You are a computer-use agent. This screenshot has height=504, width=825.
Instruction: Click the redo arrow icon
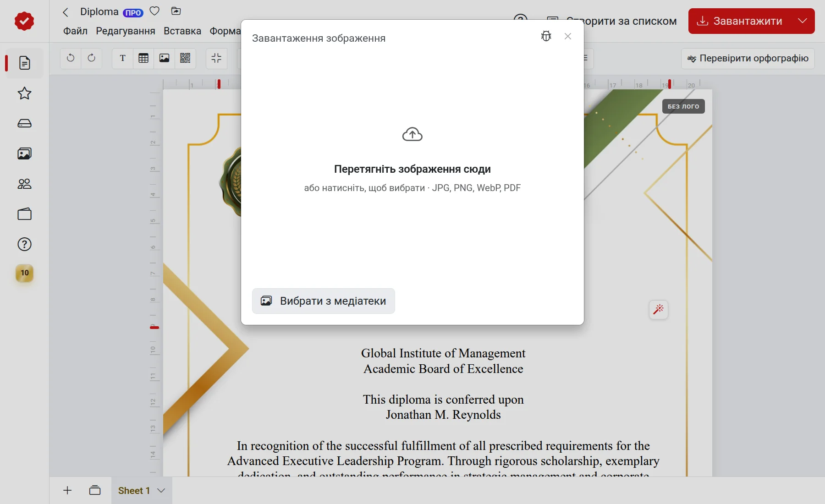pyautogui.click(x=92, y=58)
